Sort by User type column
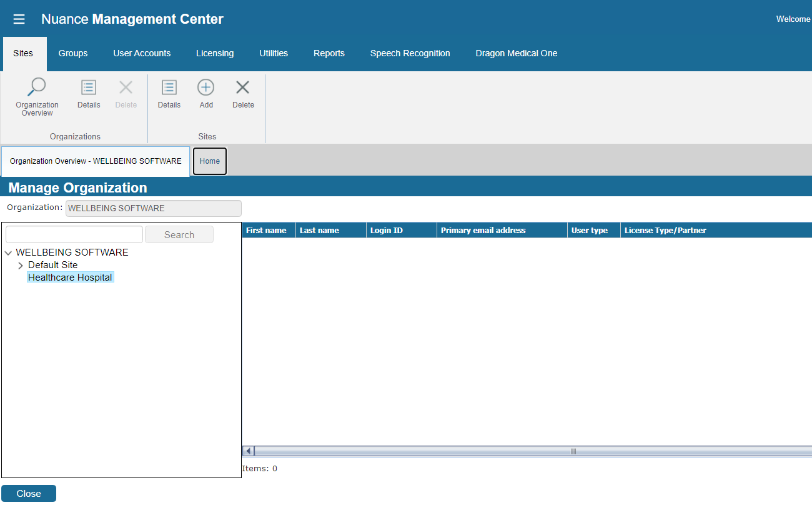The image size is (812, 525). coord(594,231)
